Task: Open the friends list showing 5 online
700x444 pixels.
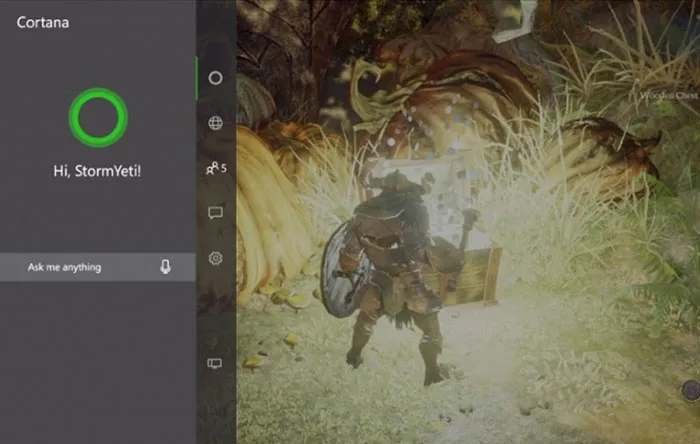Action: point(215,168)
